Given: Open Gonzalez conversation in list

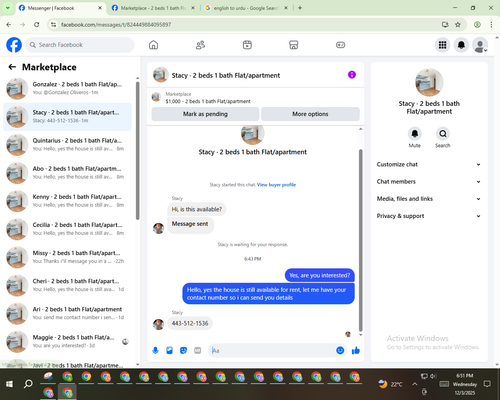Looking at the screenshot, I should click(x=67, y=88).
